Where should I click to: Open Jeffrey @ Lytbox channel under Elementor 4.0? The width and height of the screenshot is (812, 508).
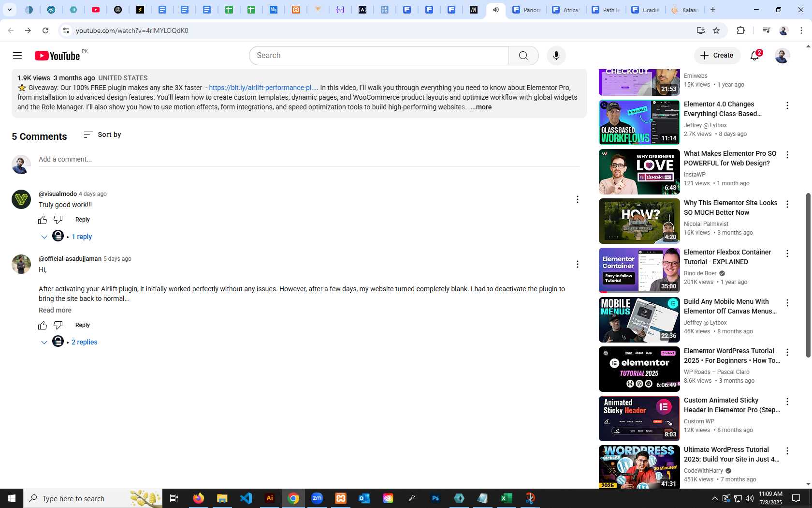point(705,125)
